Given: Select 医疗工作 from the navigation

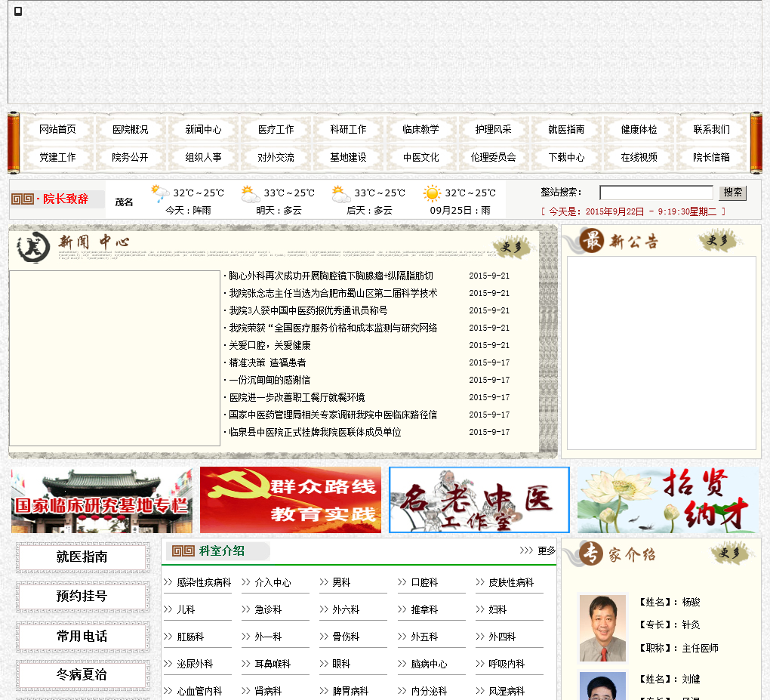Looking at the screenshot, I should click(276, 129).
